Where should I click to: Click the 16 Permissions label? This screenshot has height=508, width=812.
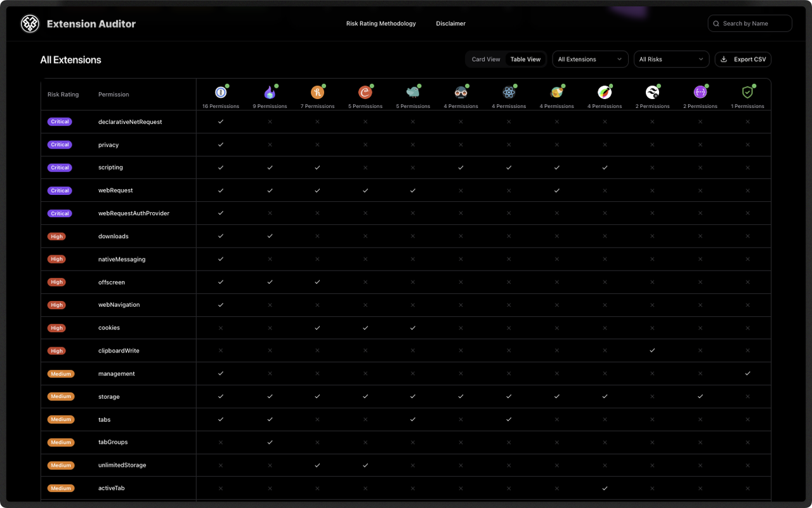tap(221, 106)
